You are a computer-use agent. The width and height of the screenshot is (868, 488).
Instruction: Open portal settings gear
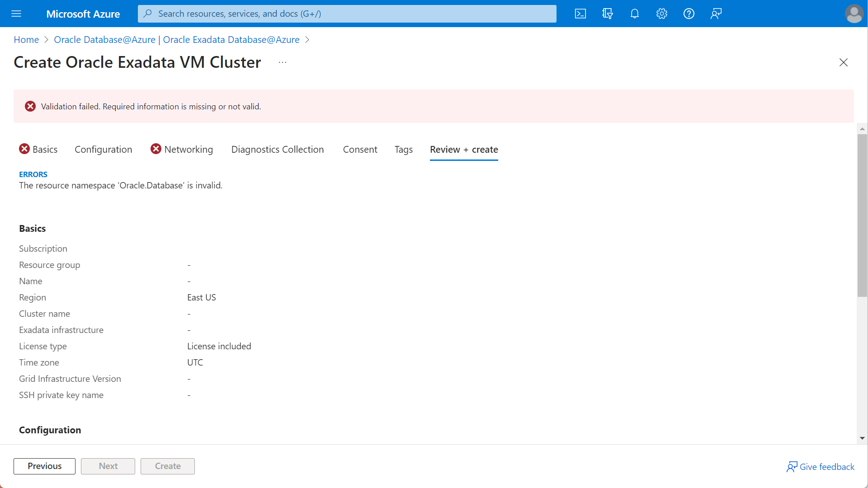coord(662,14)
